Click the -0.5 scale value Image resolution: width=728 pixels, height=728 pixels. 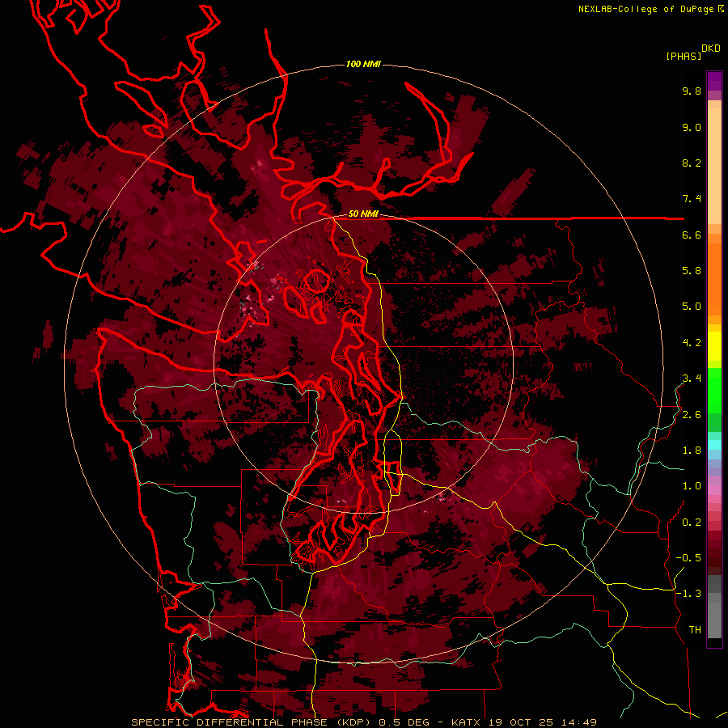click(688, 558)
